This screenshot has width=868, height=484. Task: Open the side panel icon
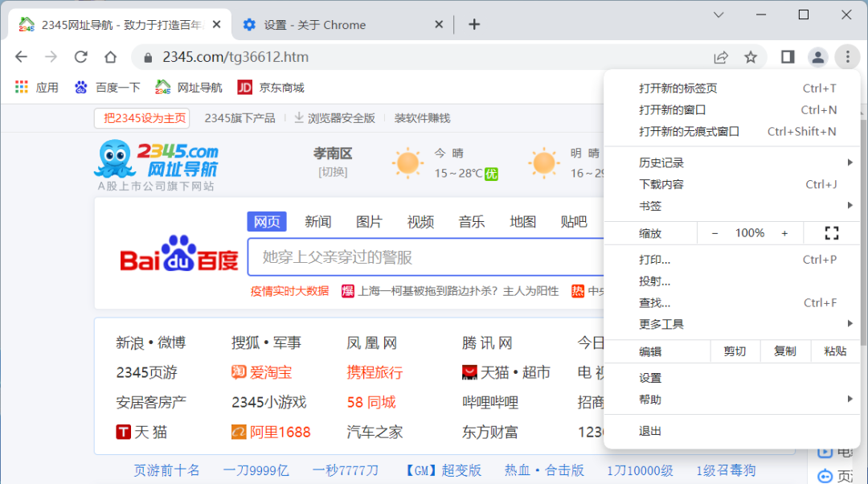(x=788, y=57)
